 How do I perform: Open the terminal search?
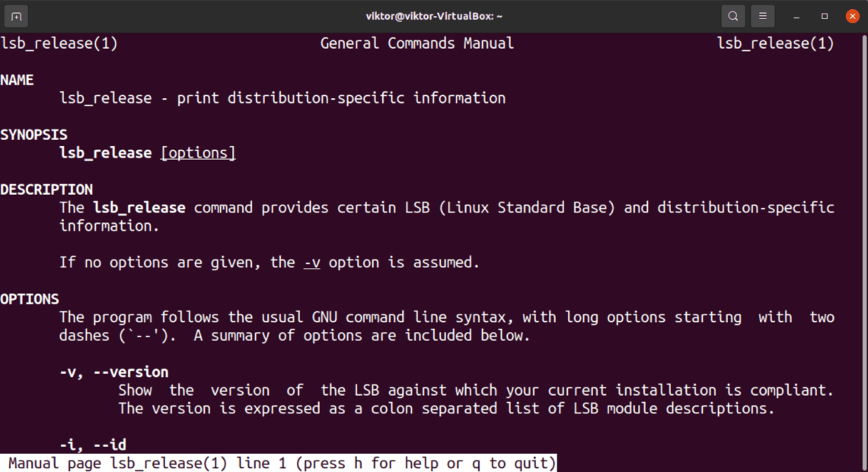tap(732, 15)
